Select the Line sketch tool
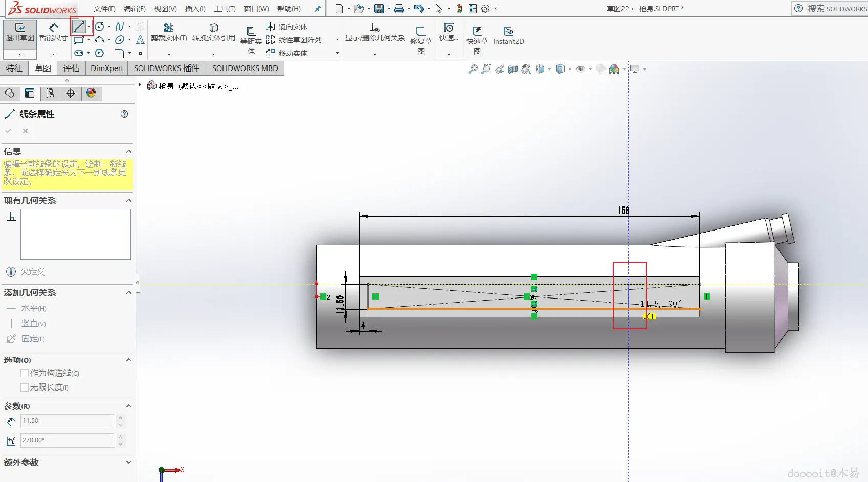Screen dimensions: 868x482 [x=78, y=27]
